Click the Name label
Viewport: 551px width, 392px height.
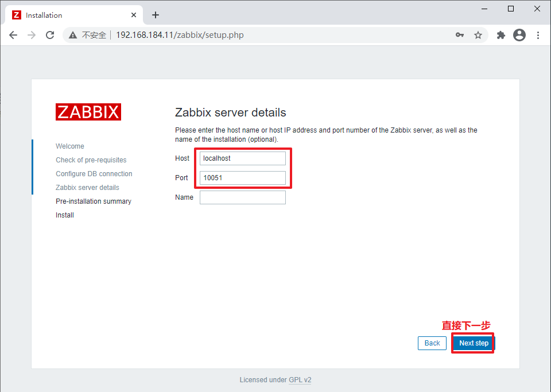[x=184, y=197]
